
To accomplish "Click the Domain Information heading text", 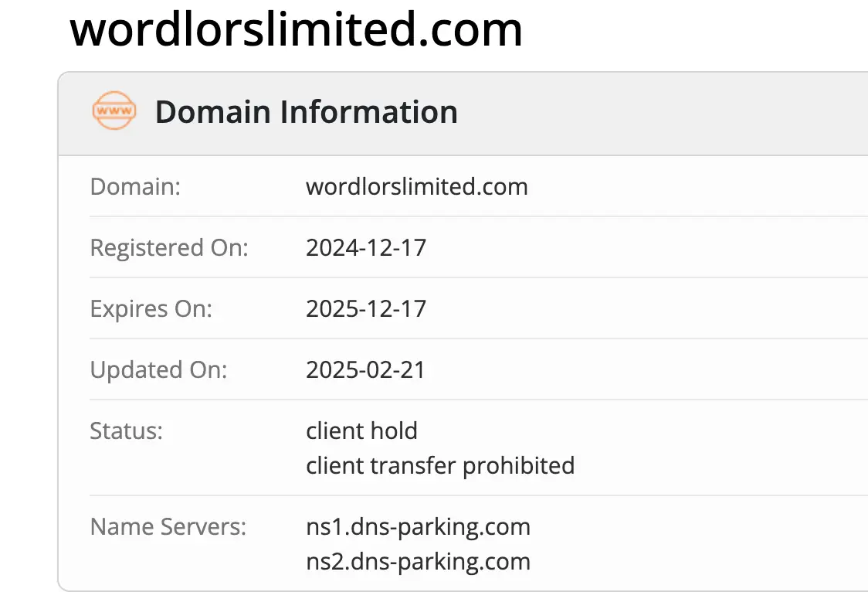I will (x=306, y=112).
